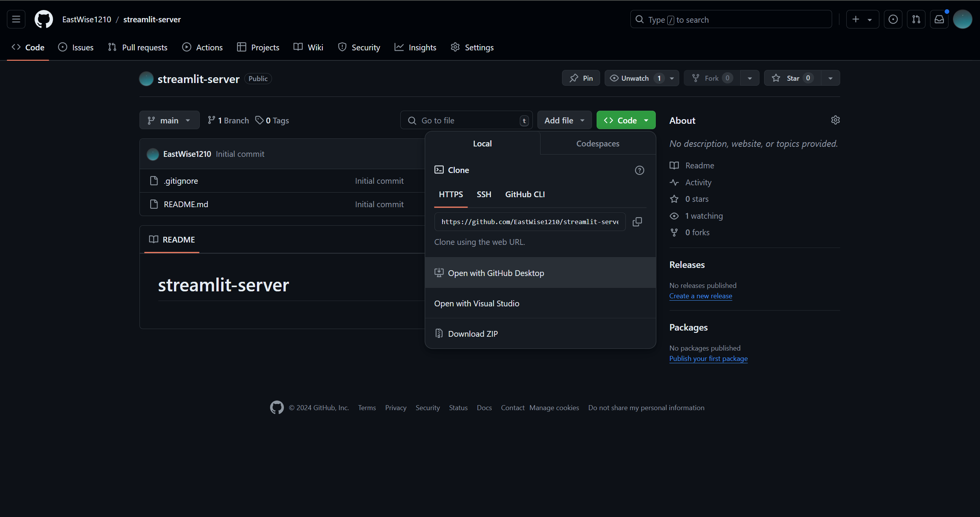The width and height of the screenshot is (980, 517).
Task: Open the README.md file
Action: pos(186,204)
